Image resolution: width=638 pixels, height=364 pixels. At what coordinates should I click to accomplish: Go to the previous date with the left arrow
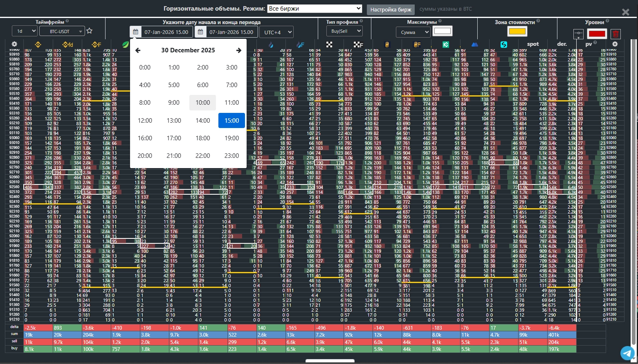pyautogui.click(x=138, y=50)
